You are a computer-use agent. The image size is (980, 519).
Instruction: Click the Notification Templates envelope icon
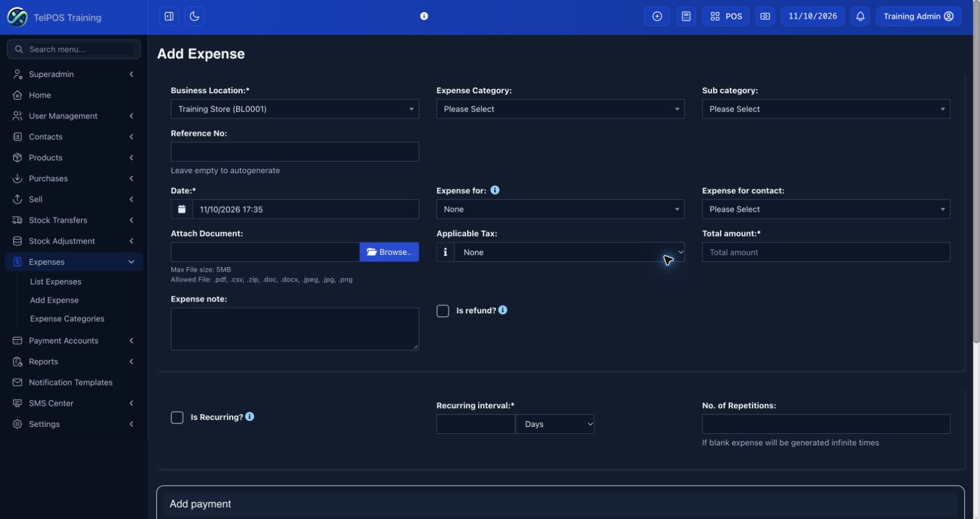17,383
